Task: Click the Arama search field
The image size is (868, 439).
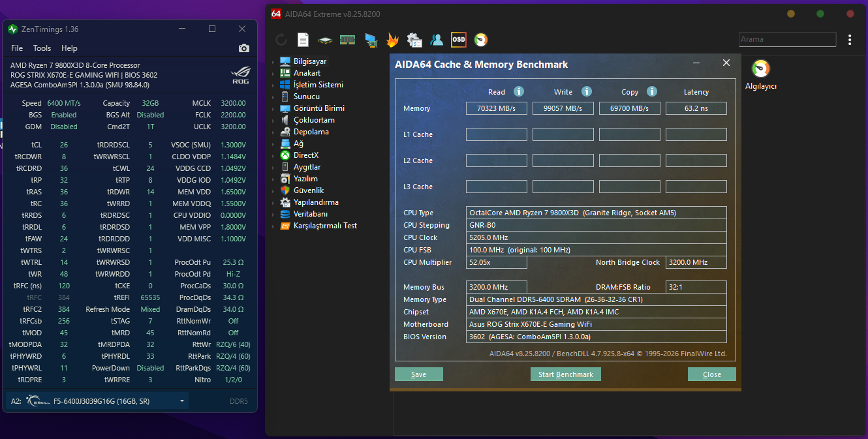Action: 787,39
